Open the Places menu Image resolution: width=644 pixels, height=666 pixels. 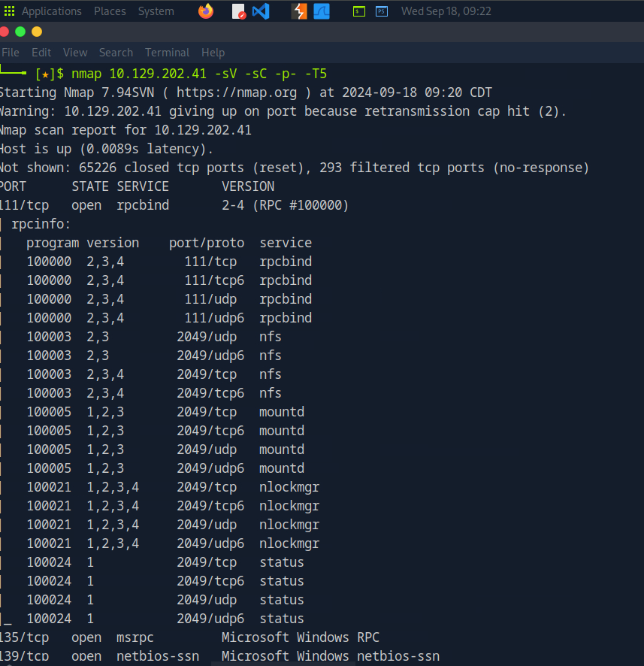pyautogui.click(x=110, y=11)
